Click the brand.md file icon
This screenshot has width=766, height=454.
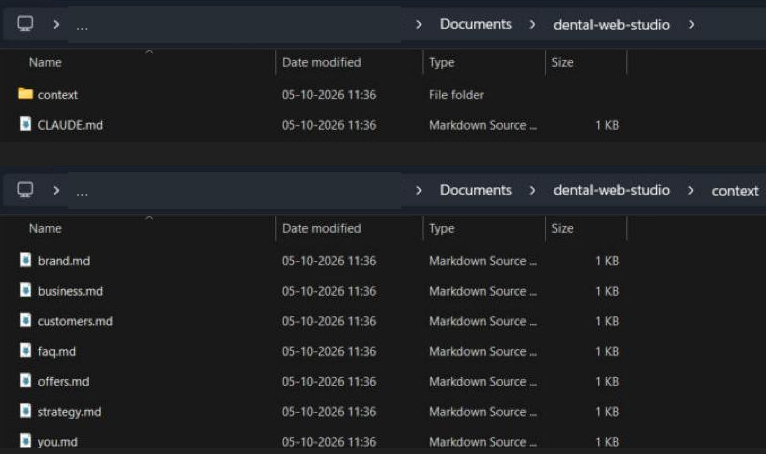25,259
